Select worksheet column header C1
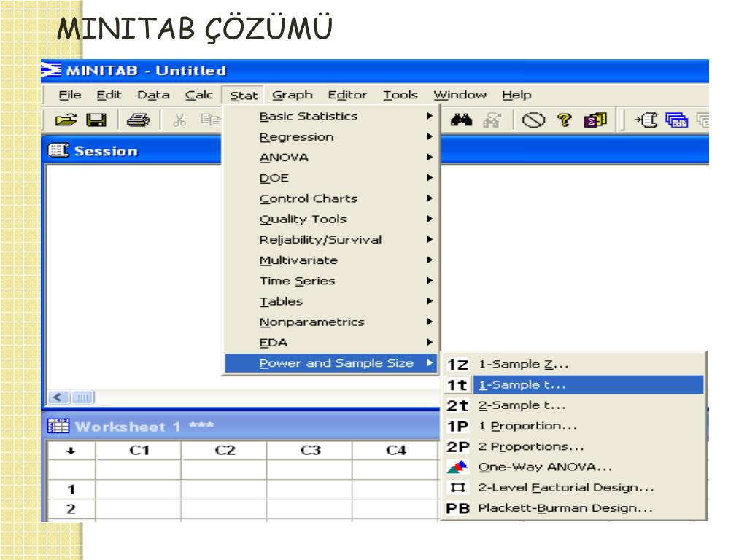 point(139,450)
